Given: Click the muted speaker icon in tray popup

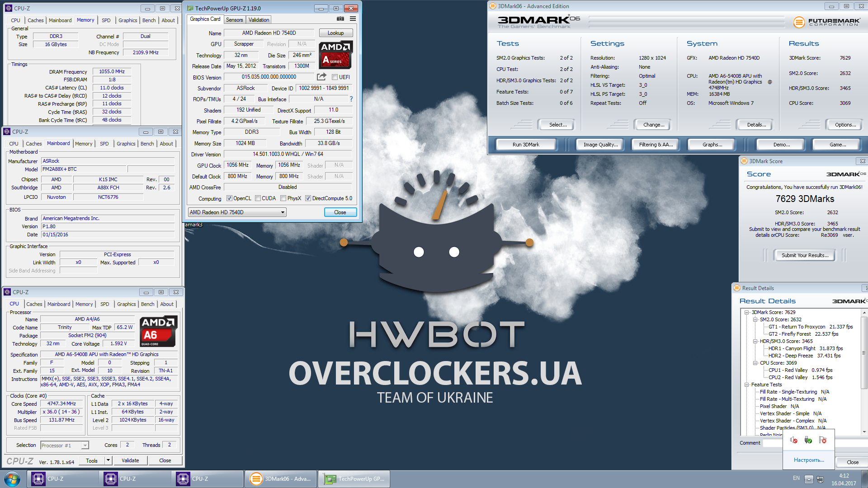Looking at the screenshot, I should [793, 440].
